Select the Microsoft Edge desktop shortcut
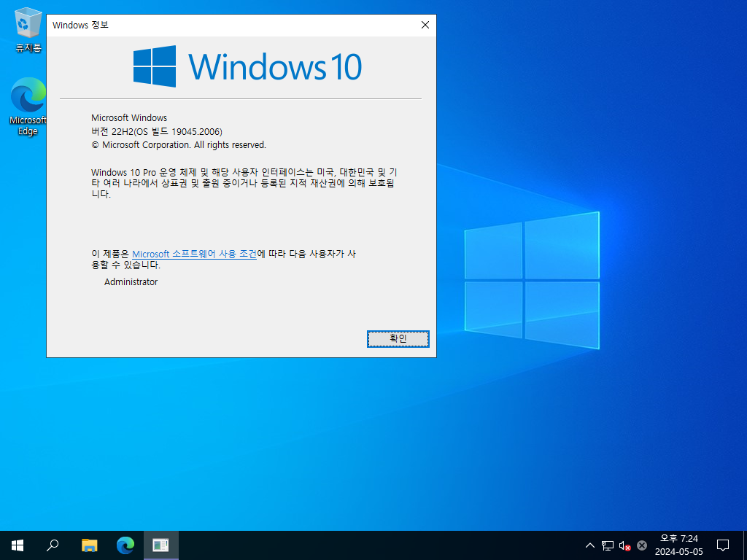This screenshot has height=560, width=747. pyautogui.click(x=28, y=106)
